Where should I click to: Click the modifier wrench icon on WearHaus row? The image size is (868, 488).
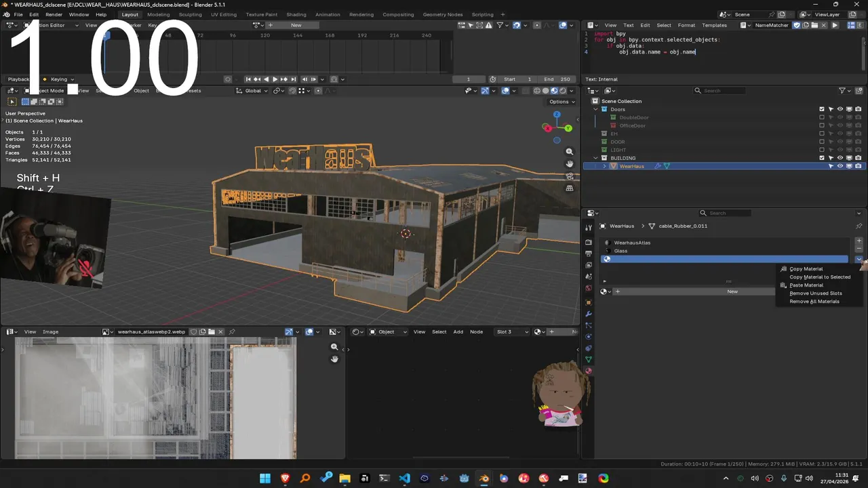pyautogui.click(x=658, y=166)
